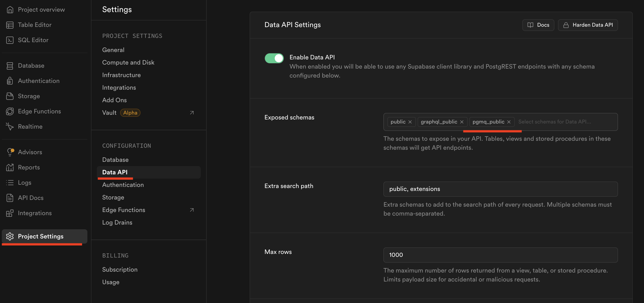The height and width of the screenshot is (303, 644).
Task: Open Vault external link arrow
Action: (x=192, y=113)
